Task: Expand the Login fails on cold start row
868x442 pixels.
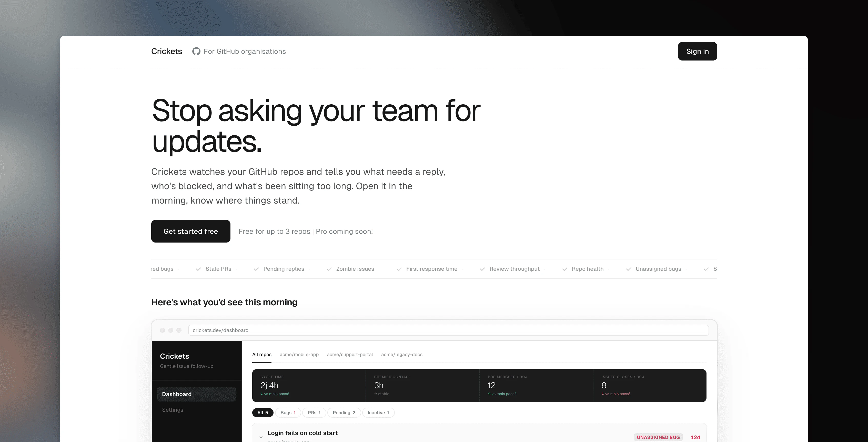Action: pyautogui.click(x=261, y=437)
